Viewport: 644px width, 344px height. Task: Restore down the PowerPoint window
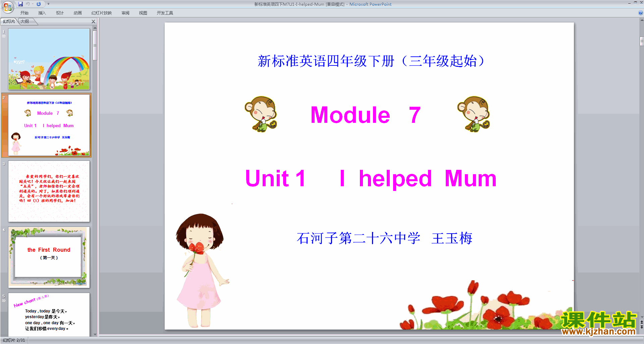(x=635, y=3)
